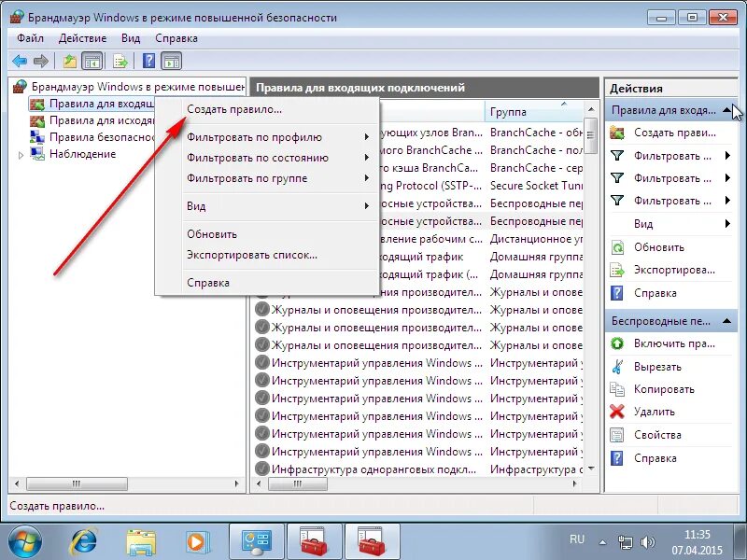The height and width of the screenshot is (560, 747).
Task: Click the network tray icon
Action: pos(625,542)
